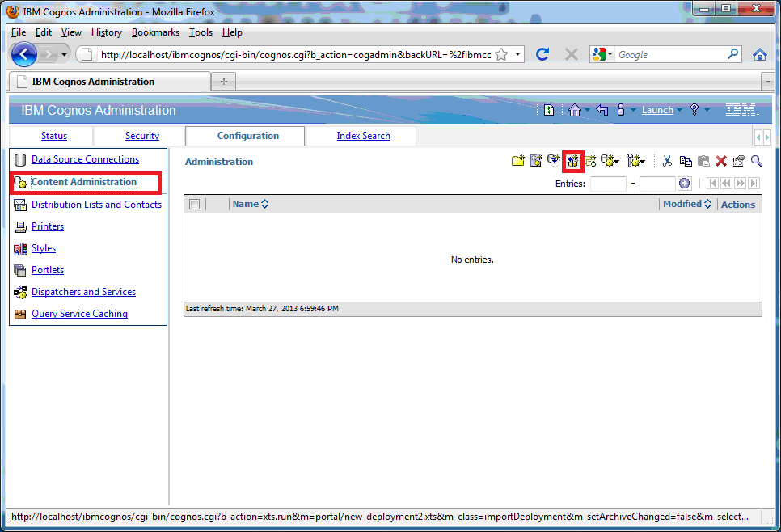Image resolution: width=781 pixels, height=532 pixels.
Task: Open Distribution Lists and Contacts link
Action: pos(97,205)
